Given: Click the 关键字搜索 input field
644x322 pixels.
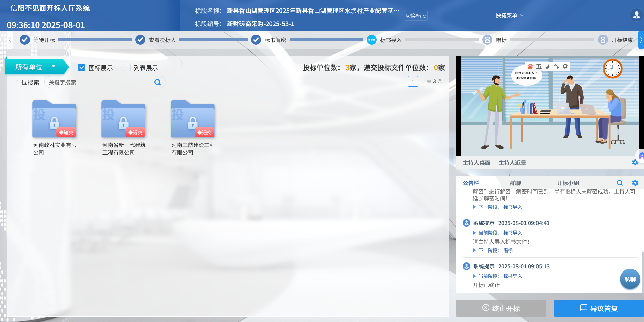Looking at the screenshot, I should (100, 82).
